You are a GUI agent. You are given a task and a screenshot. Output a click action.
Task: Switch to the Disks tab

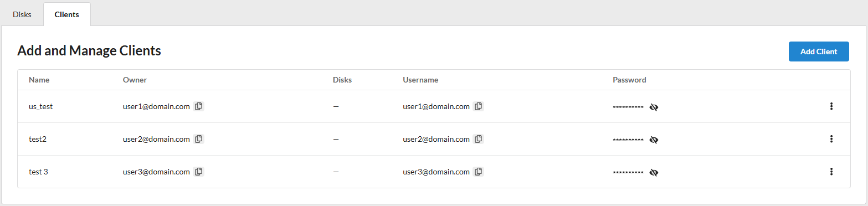(22, 14)
